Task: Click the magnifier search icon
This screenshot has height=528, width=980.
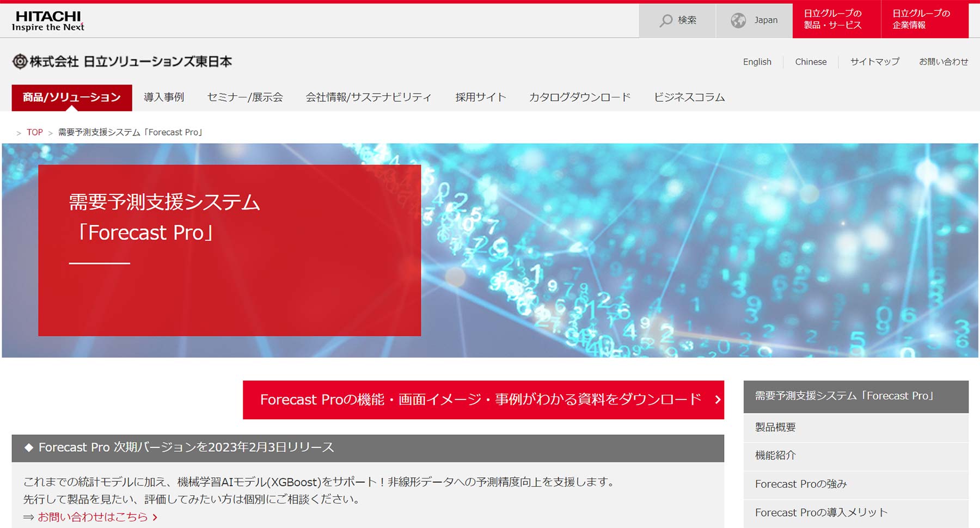Action: (666, 21)
